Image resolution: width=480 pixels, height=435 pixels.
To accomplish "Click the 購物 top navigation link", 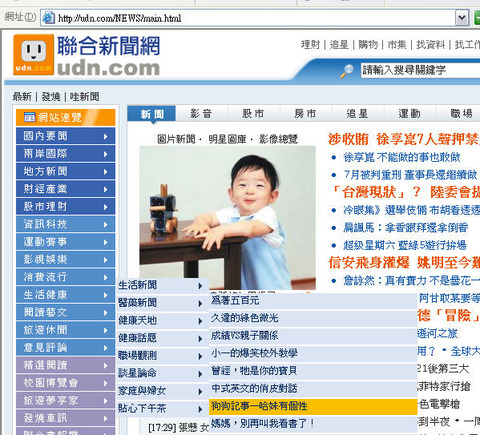I will 368,45.
